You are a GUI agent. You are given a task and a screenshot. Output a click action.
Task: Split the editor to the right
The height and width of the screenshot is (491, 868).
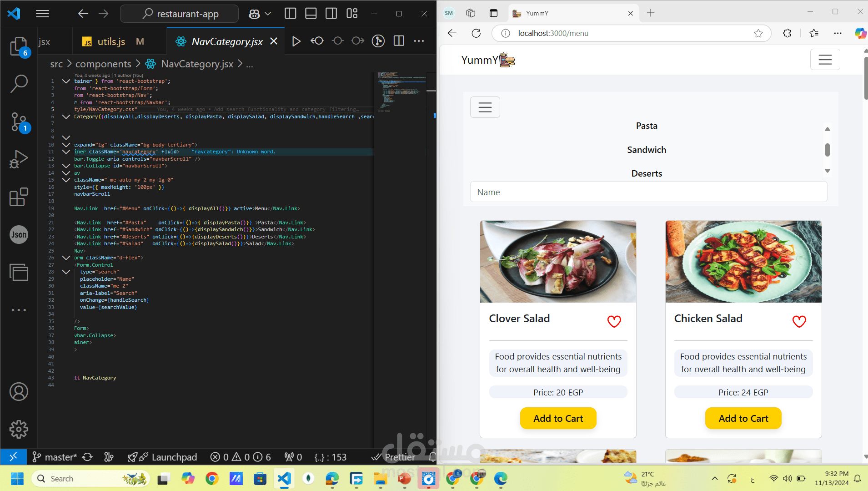[x=399, y=41]
